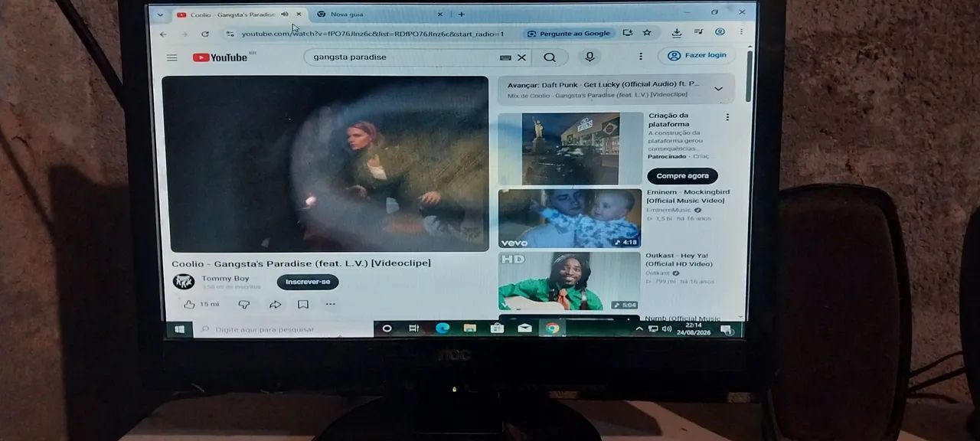The image size is (980, 441).
Task: Open Task View on the taskbar
Action: (414, 328)
